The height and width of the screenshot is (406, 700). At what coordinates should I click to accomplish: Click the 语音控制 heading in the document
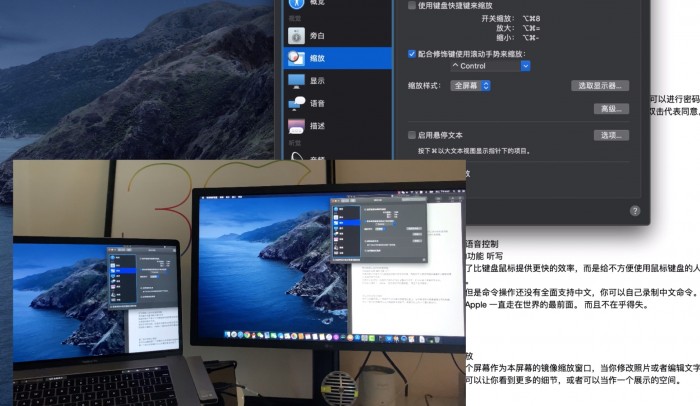[482, 244]
